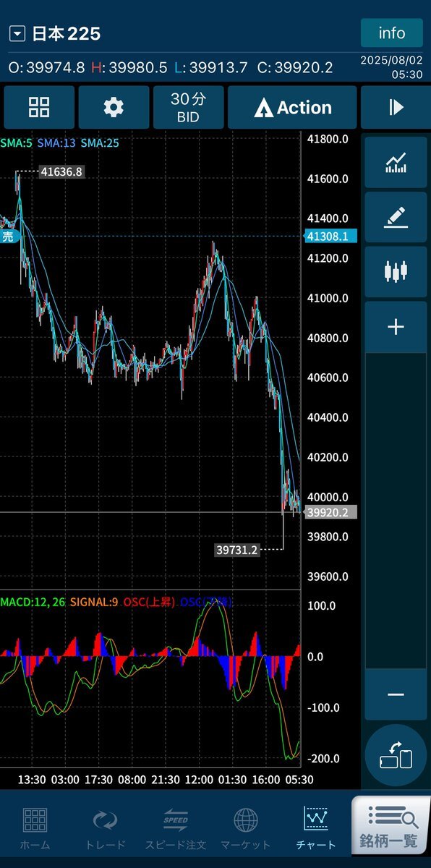Tap the 40000.0 price axis label
Image resolution: width=431 pixels, height=868 pixels.
click(328, 497)
